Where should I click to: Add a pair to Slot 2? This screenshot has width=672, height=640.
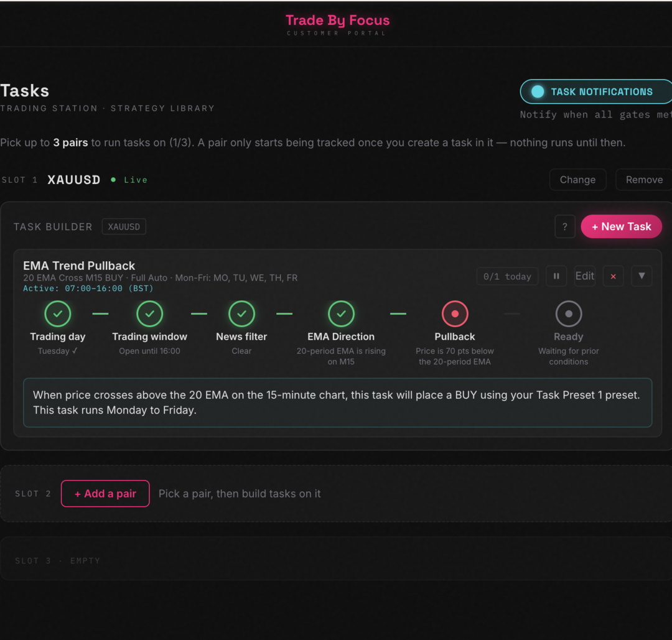pyautogui.click(x=105, y=493)
